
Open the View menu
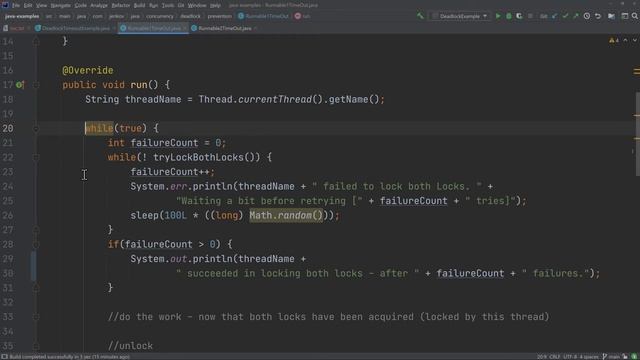[41, 5]
